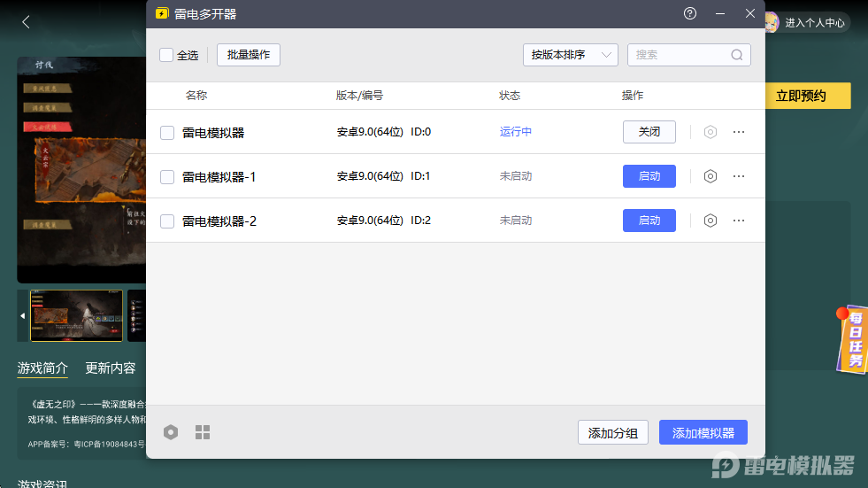The image size is (868, 488).
Task: Check the box for 雷电模拟器-1
Action: point(167,177)
